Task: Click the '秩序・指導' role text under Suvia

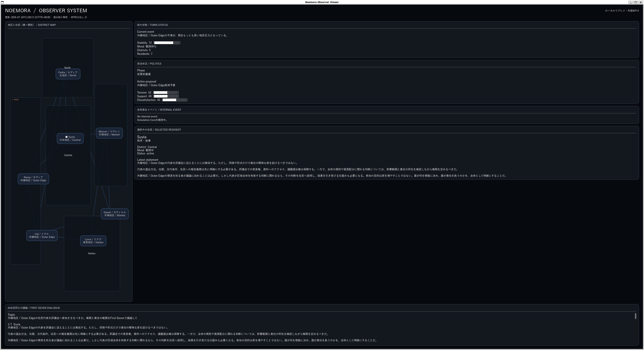Action: click(144, 141)
